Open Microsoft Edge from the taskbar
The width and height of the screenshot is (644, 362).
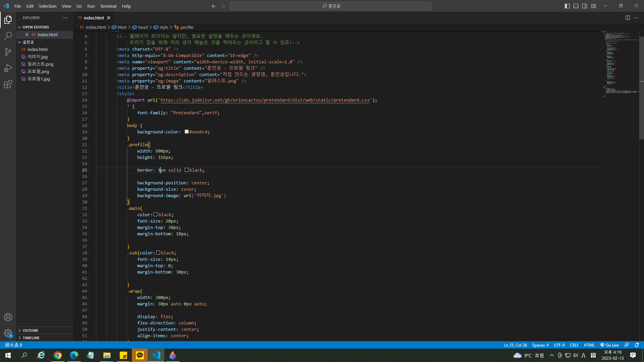point(74,355)
